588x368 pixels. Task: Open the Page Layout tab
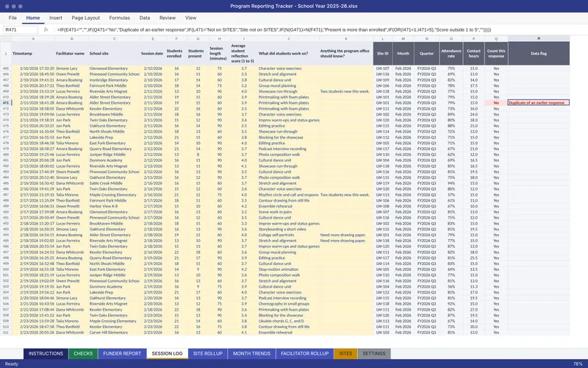[x=86, y=18]
